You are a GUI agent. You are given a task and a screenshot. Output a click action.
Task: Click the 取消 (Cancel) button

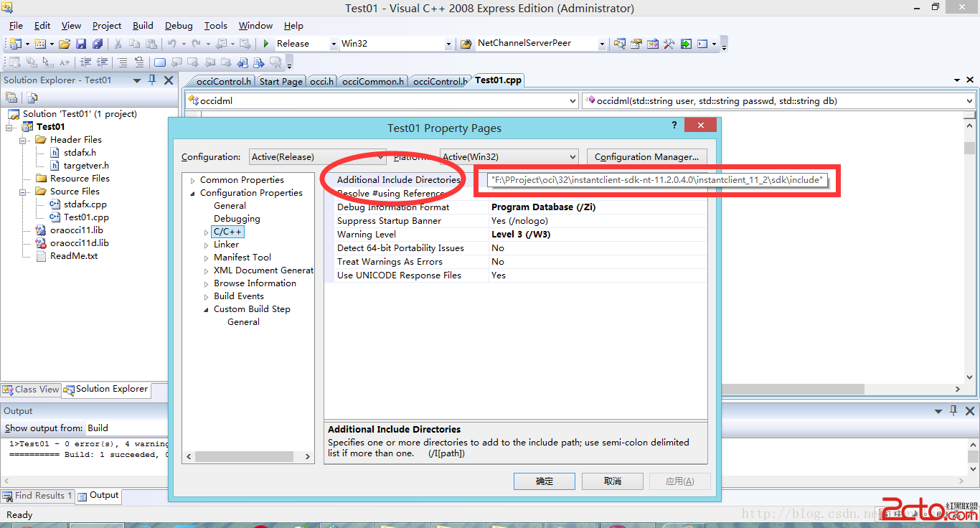tap(613, 481)
